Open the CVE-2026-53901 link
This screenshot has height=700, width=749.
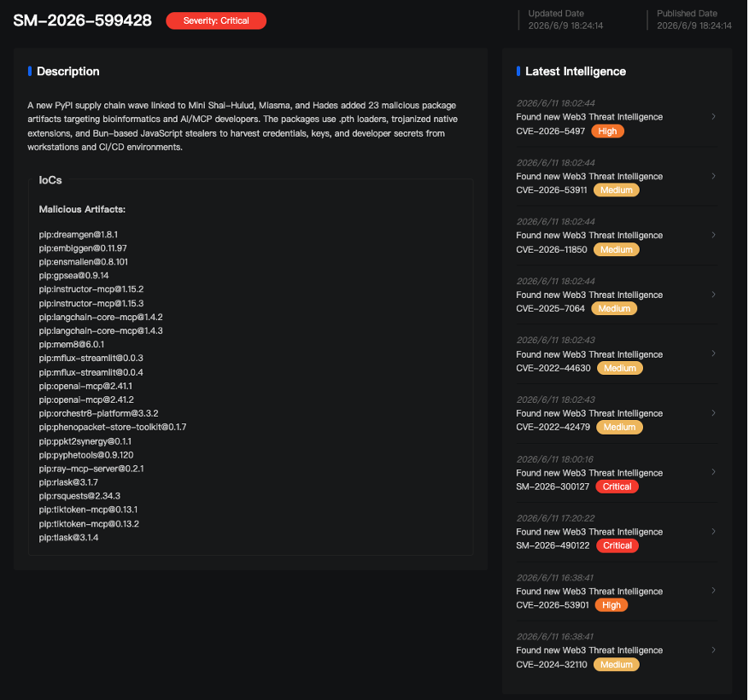(553, 605)
